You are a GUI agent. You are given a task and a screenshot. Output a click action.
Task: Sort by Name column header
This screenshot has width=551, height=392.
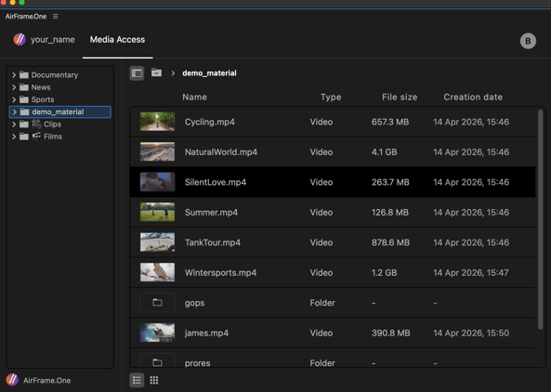tap(194, 97)
